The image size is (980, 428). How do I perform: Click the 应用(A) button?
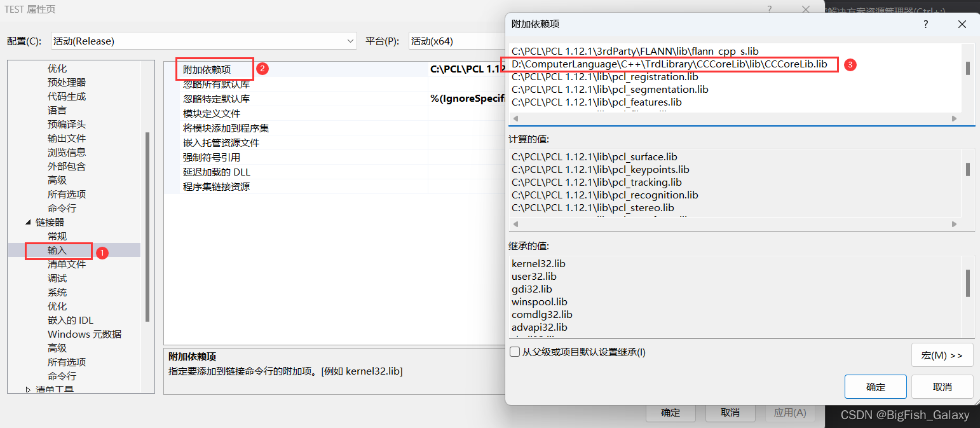tap(790, 411)
